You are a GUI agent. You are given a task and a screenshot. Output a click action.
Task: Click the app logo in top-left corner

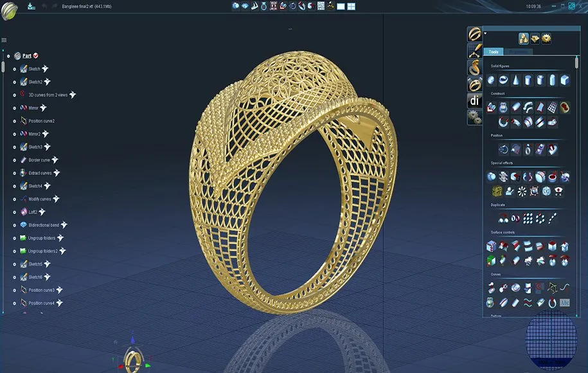tap(9, 8)
